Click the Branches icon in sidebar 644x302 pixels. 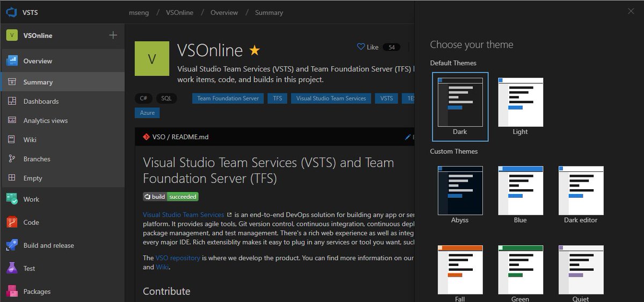(x=12, y=159)
